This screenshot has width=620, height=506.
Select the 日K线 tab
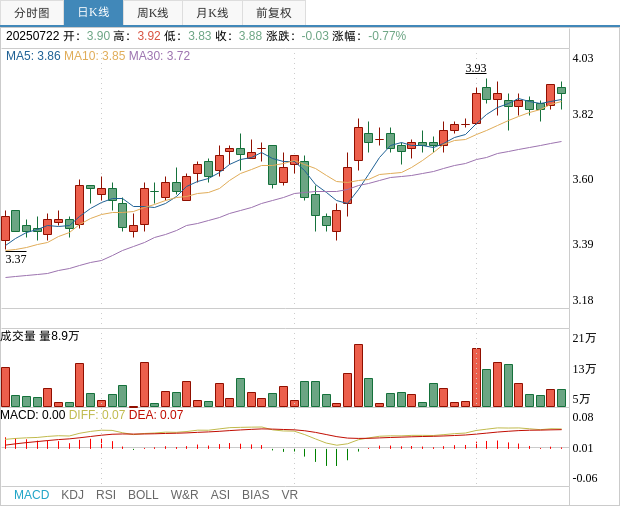tap(93, 13)
